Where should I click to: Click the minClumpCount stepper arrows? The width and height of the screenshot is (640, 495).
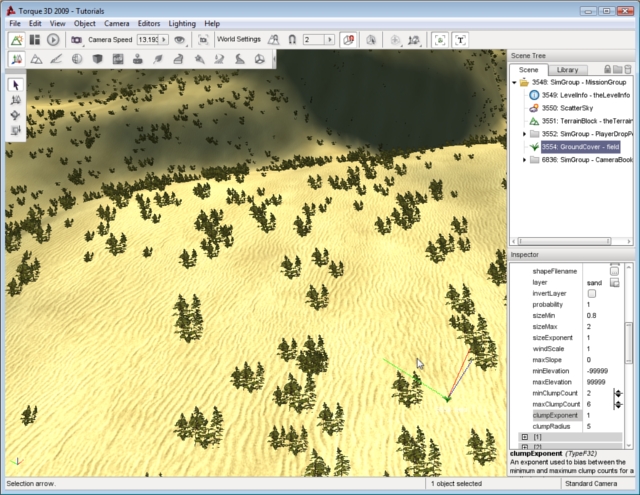(617, 393)
